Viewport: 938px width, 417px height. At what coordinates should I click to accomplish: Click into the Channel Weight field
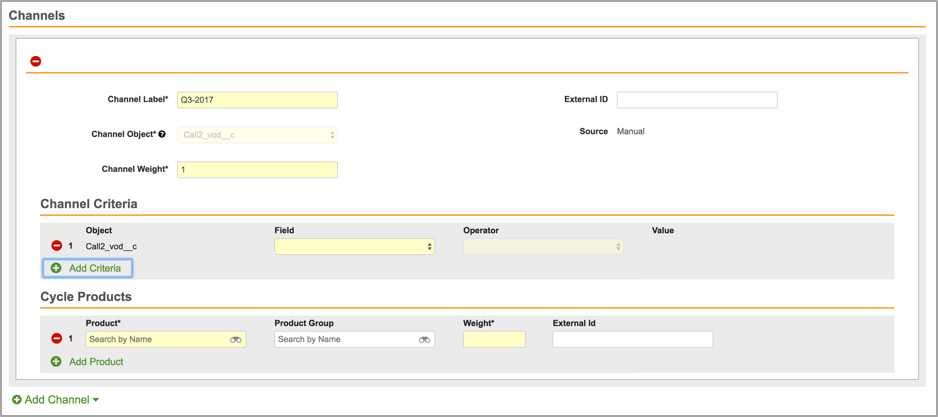point(257,170)
